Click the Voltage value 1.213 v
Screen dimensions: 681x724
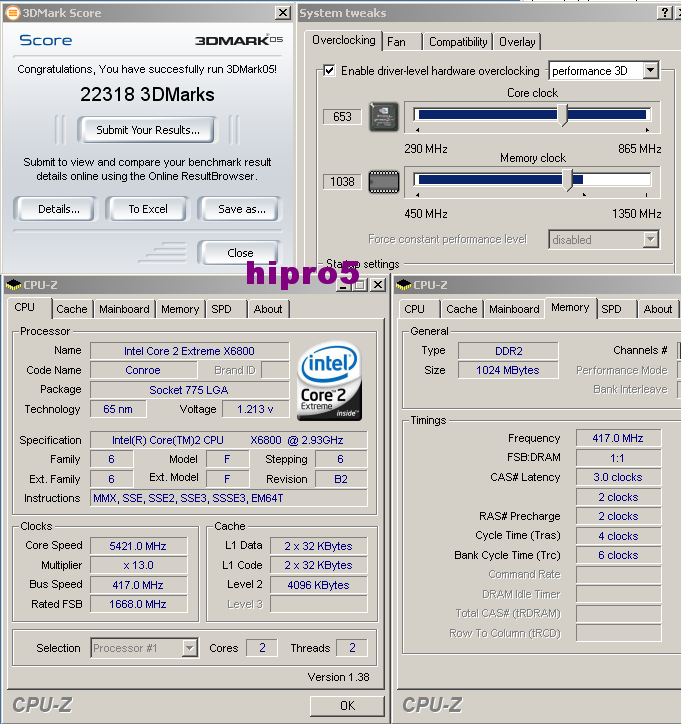pos(255,409)
